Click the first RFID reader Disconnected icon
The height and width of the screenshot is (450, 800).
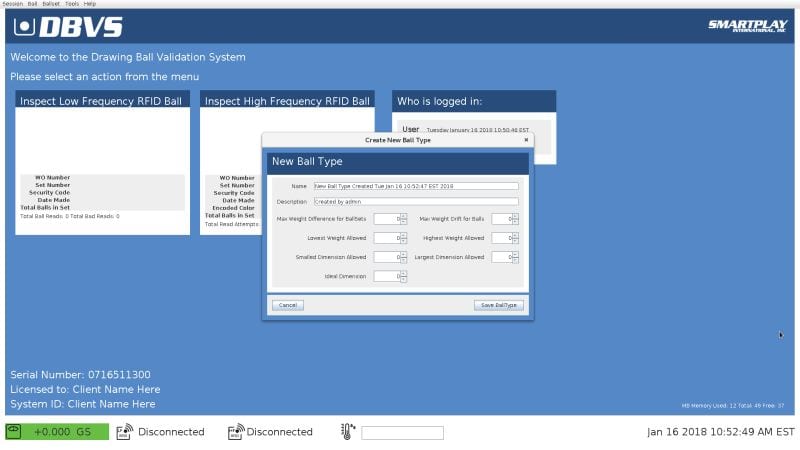point(124,432)
